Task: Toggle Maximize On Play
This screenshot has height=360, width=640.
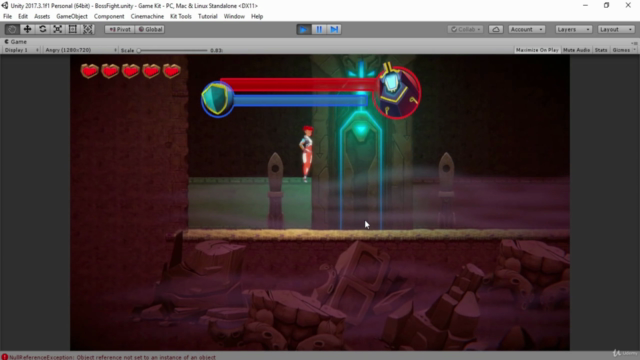Action: click(537, 50)
